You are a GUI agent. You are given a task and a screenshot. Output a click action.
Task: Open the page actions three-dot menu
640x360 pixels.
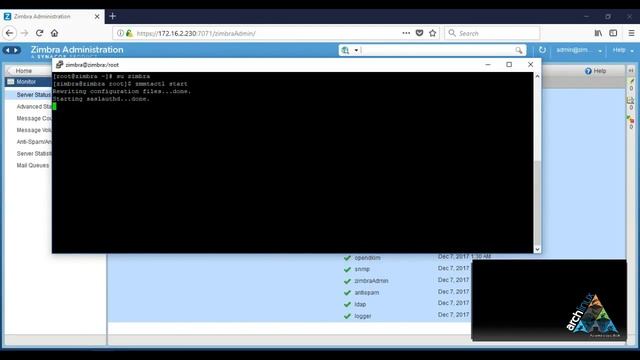pos(406,33)
